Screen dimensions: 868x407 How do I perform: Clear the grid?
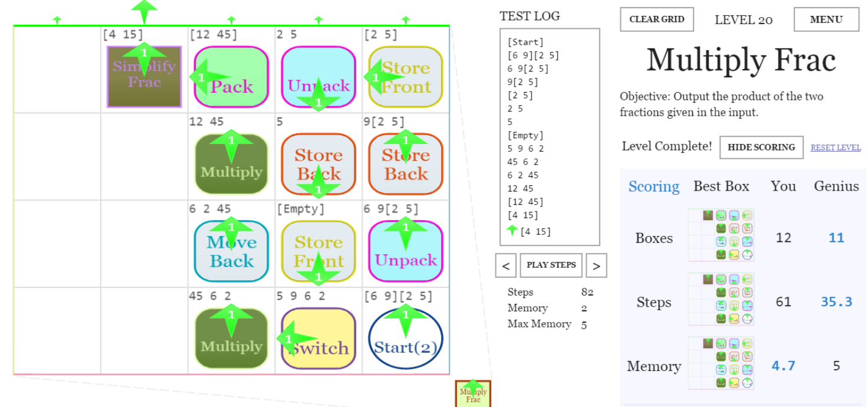click(657, 19)
